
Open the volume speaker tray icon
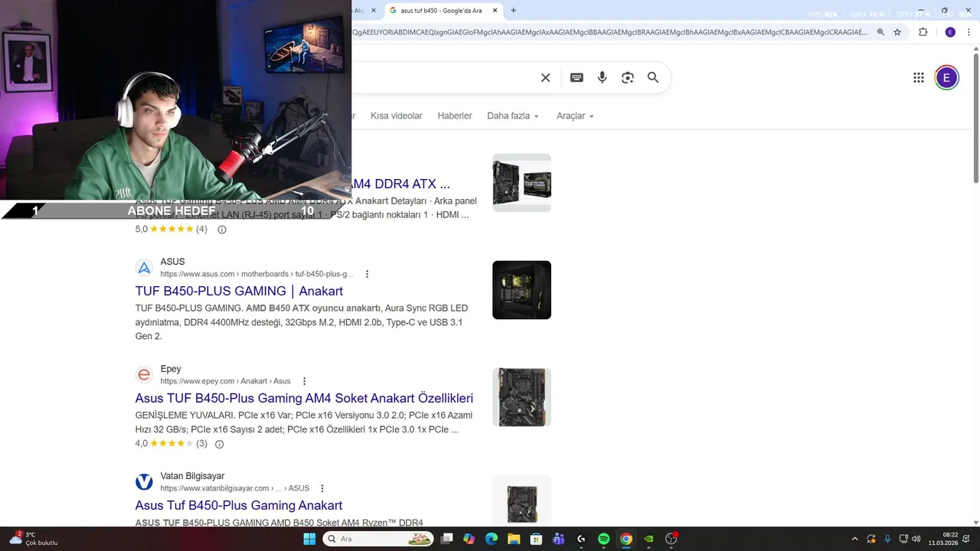[916, 539]
